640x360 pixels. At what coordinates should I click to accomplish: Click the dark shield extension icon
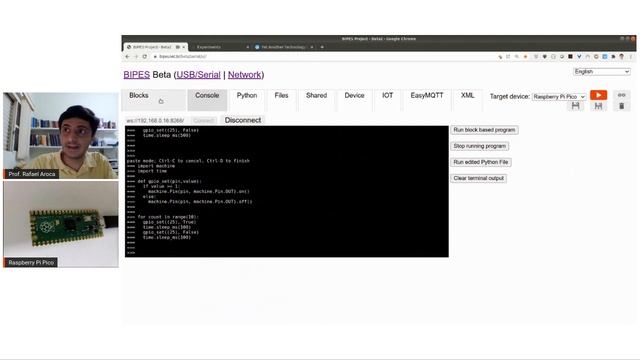click(544, 57)
